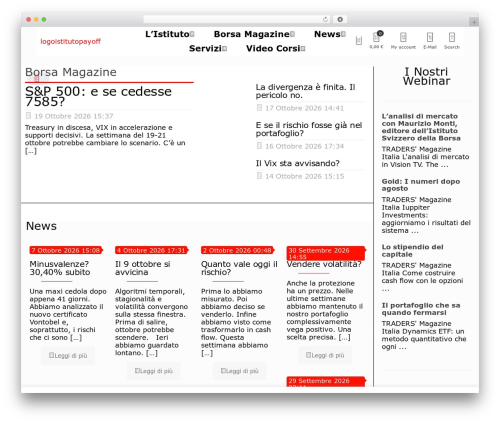Click date 14 Ottobre 2026 15:15
500x423 pixels.
[304, 176]
